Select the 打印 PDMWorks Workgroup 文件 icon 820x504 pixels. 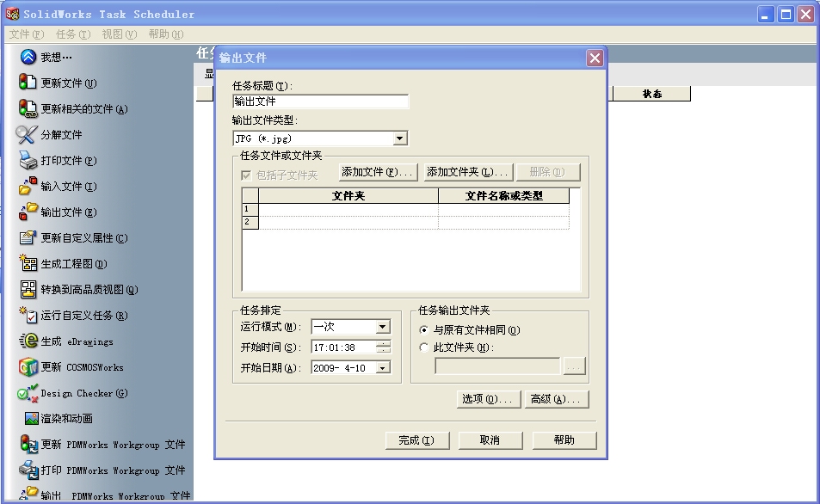[x=28, y=470]
